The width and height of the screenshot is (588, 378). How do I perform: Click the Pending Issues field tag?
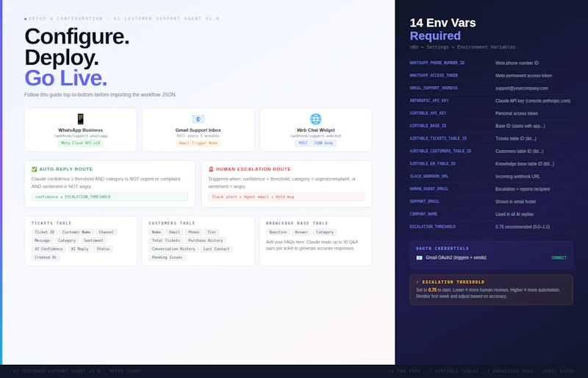click(168, 257)
